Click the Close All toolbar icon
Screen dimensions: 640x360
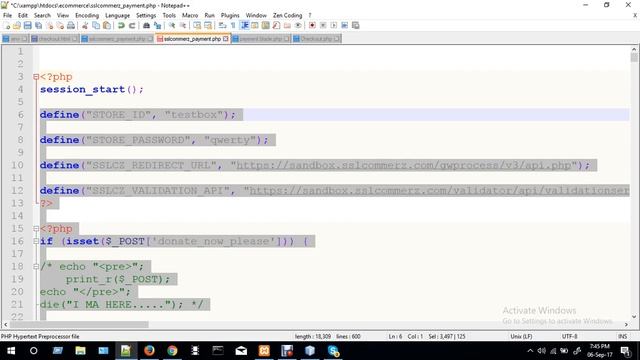[x=60, y=25]
